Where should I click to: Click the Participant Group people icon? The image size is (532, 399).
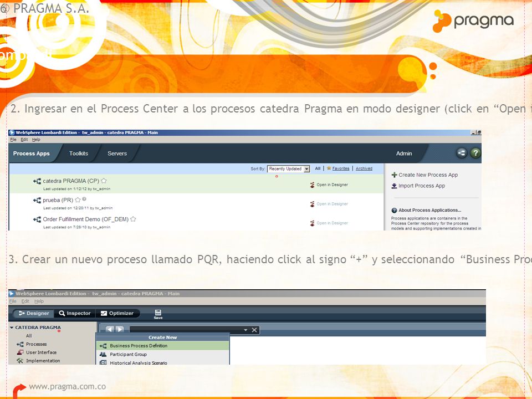coord(103,354)
